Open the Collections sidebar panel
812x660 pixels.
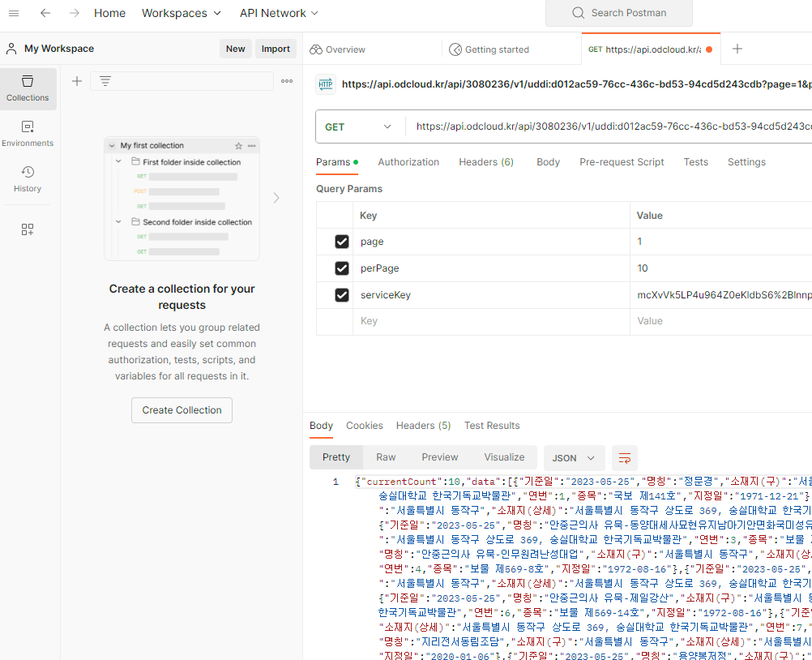(x=28, y=88)
